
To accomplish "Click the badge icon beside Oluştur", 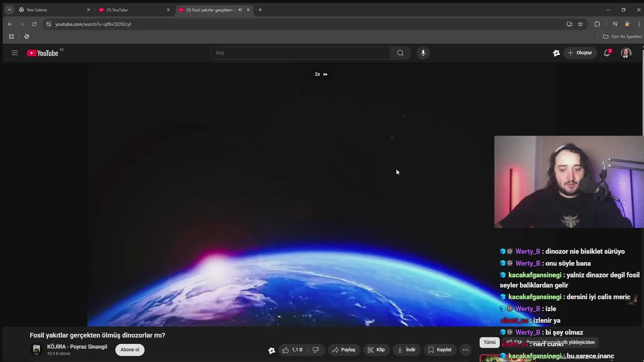I will (x=556, y=53).
